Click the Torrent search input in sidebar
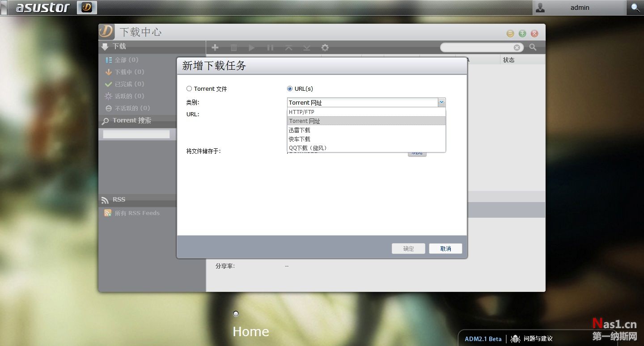644x346 pixels. 136,134
